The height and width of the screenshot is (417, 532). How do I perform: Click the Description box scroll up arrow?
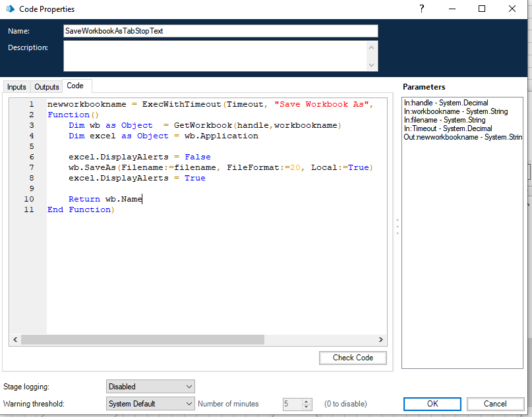tap(372, 47)
